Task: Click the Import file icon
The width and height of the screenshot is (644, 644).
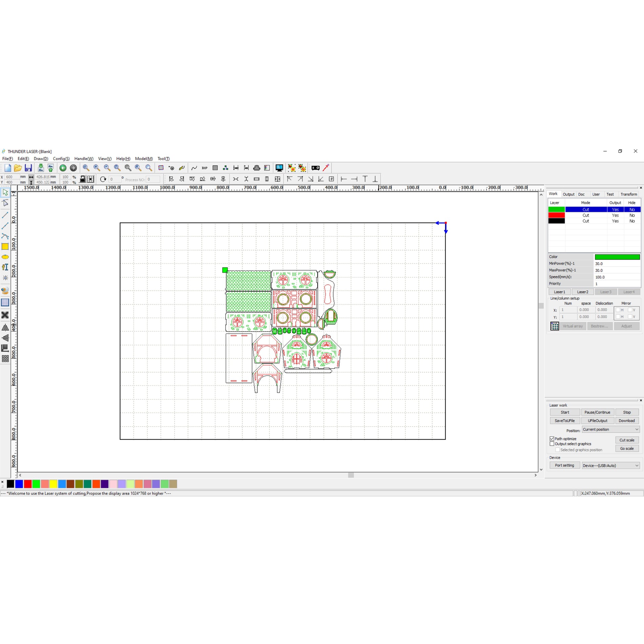Action: tap(41, 168)
